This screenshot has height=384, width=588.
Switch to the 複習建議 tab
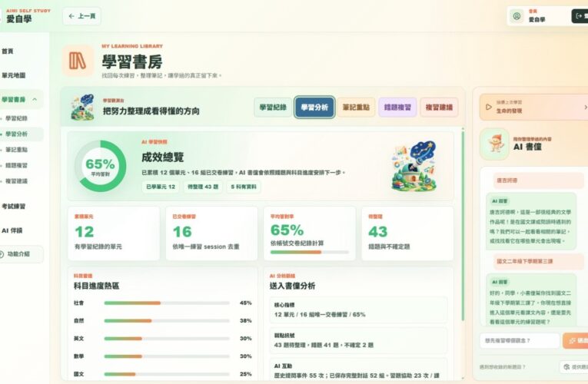tap(439, 108)
